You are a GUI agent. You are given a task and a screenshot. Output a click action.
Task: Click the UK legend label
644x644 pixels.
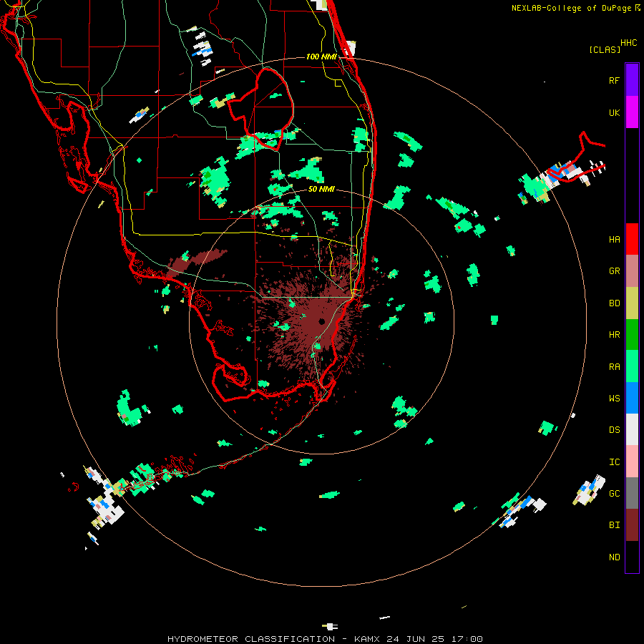coord(614,112)
